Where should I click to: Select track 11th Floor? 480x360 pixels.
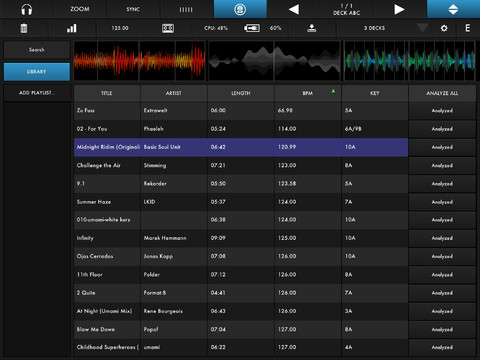pos(241,275)
